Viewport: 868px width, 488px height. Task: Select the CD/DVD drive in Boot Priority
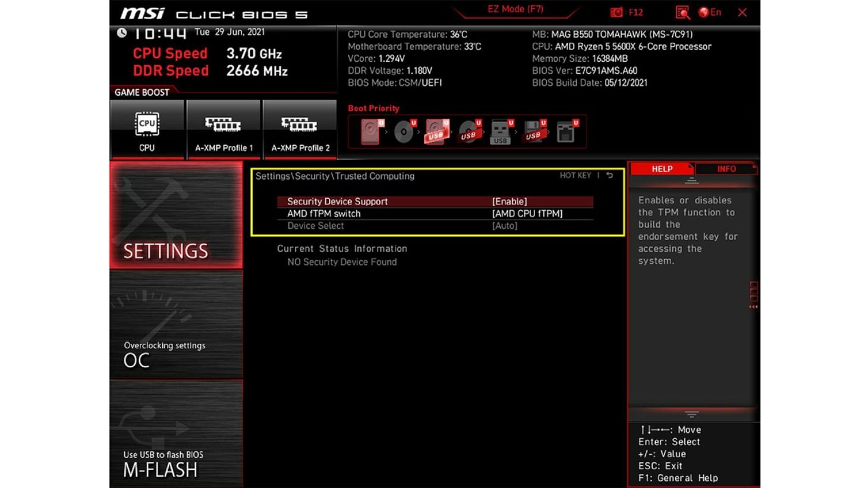[403, 131]
